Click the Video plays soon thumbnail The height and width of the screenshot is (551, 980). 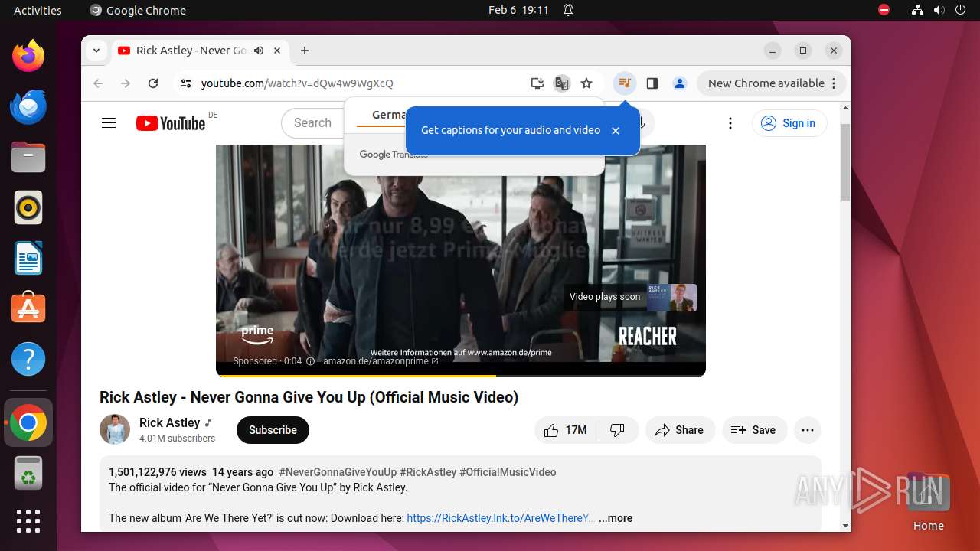coord(671,297)
